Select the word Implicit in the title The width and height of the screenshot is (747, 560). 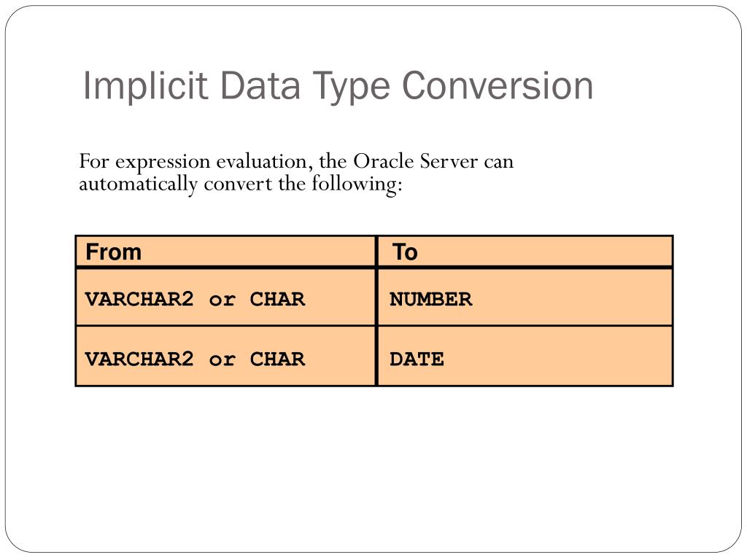145,86
